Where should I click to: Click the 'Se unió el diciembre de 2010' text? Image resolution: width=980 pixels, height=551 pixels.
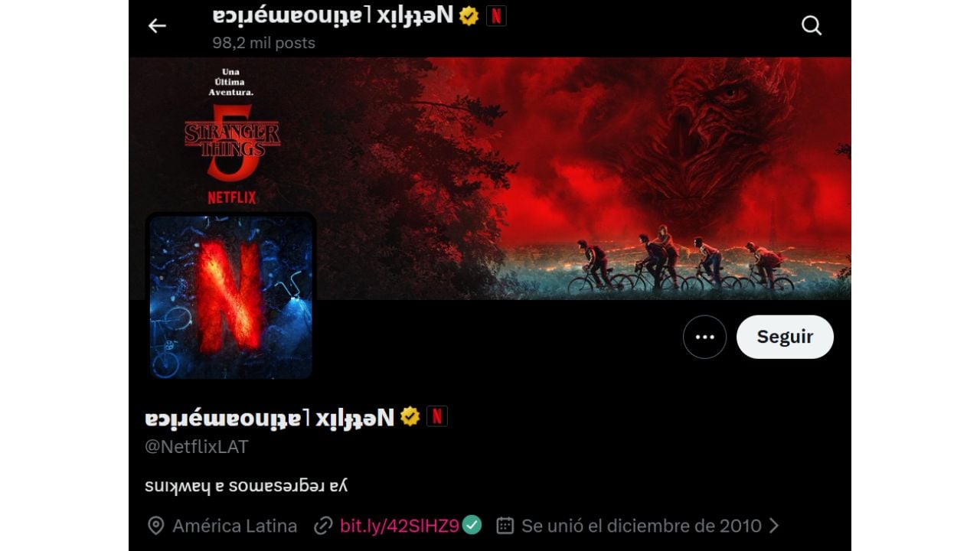pos(642,526)
